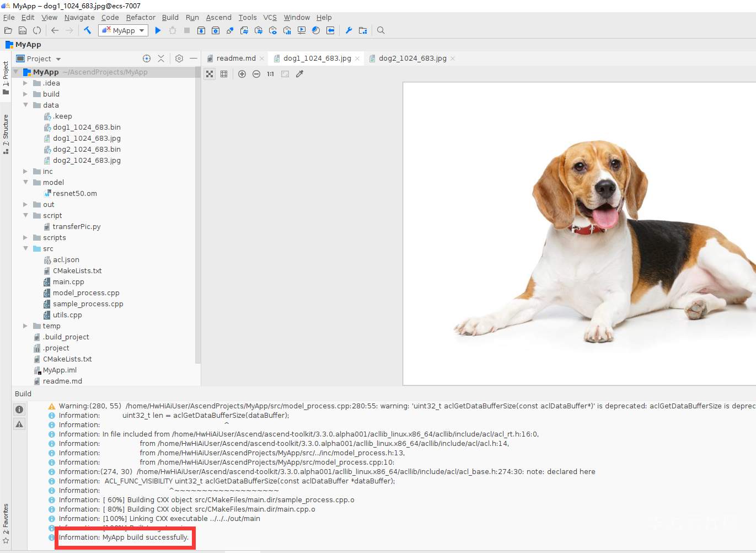This screenshot has height=553, width=756.
Task: Click the Search Everywhere magnifier icon
Action: click(380, 30)
